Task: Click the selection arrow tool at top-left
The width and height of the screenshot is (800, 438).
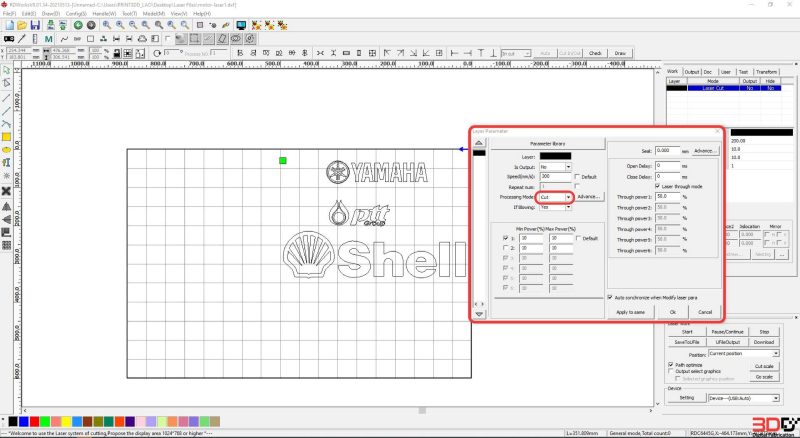Action: point(6,70)
